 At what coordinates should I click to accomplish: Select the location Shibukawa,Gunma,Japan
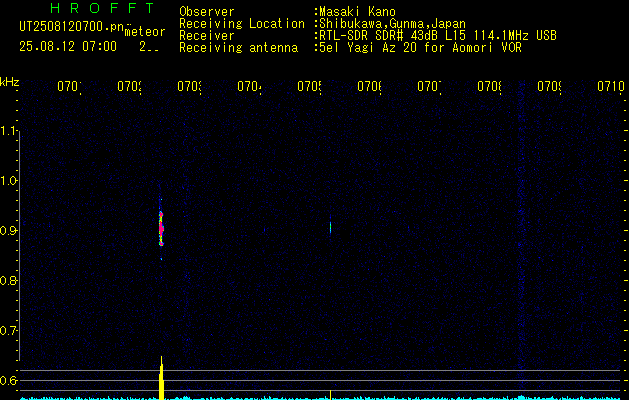tap(392, 24)
